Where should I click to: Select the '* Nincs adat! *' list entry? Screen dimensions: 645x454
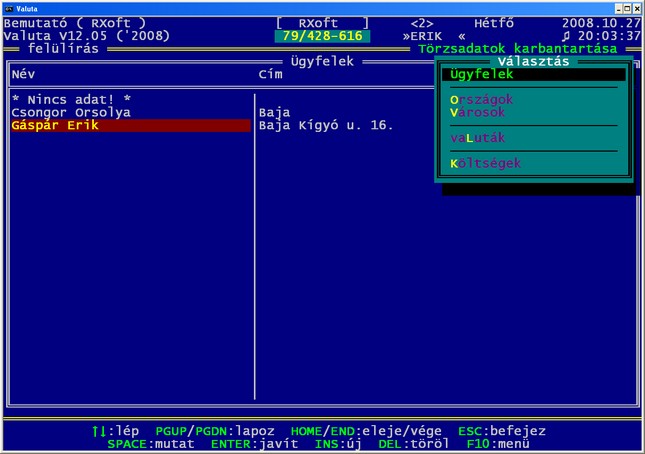click(70, 100)
